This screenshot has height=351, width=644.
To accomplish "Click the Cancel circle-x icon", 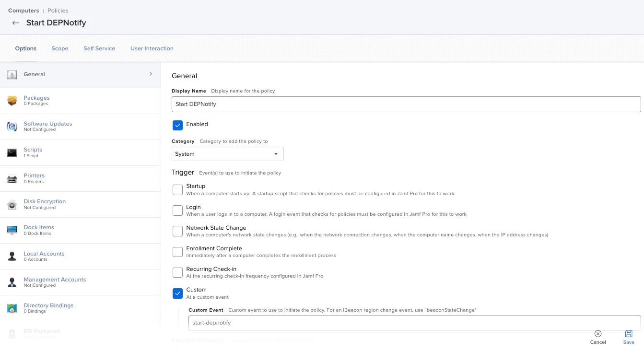I will point(598,334).
